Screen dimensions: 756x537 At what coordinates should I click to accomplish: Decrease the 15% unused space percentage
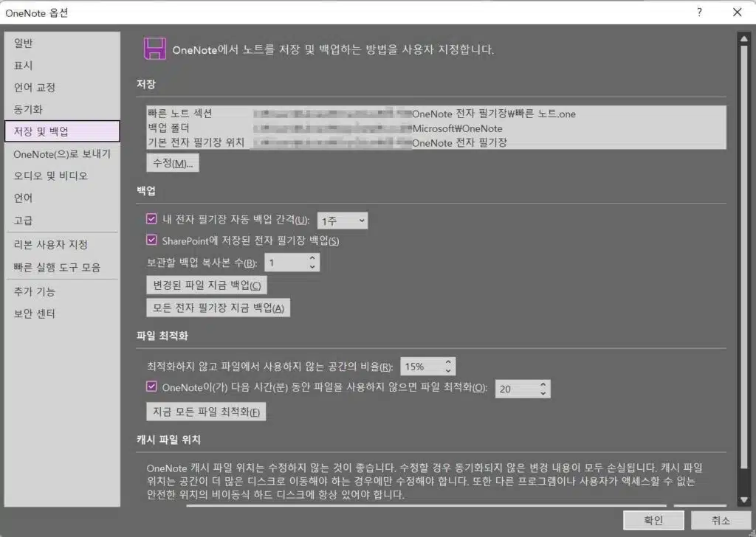tap(448, 370)
